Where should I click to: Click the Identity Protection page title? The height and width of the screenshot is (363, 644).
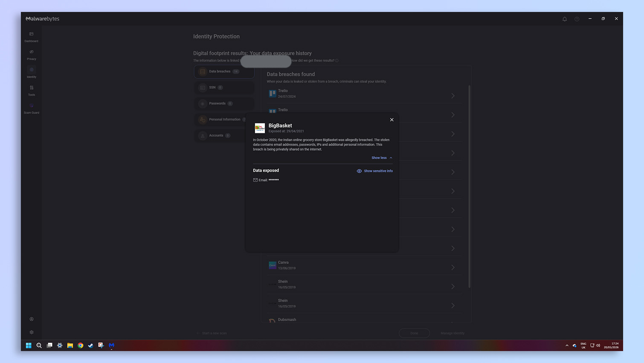(216, 36)
